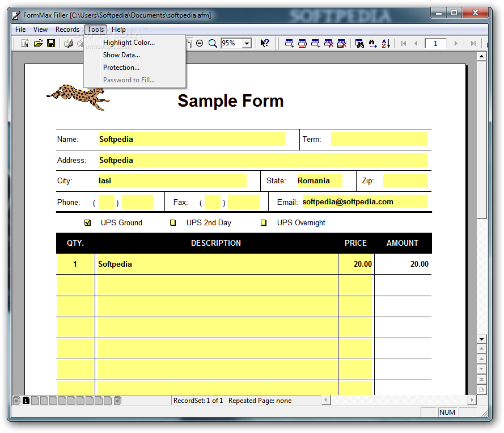The image size is (504, 433).
Task: Select the magnifier zoom tool
Action: [x=213, y=43]
